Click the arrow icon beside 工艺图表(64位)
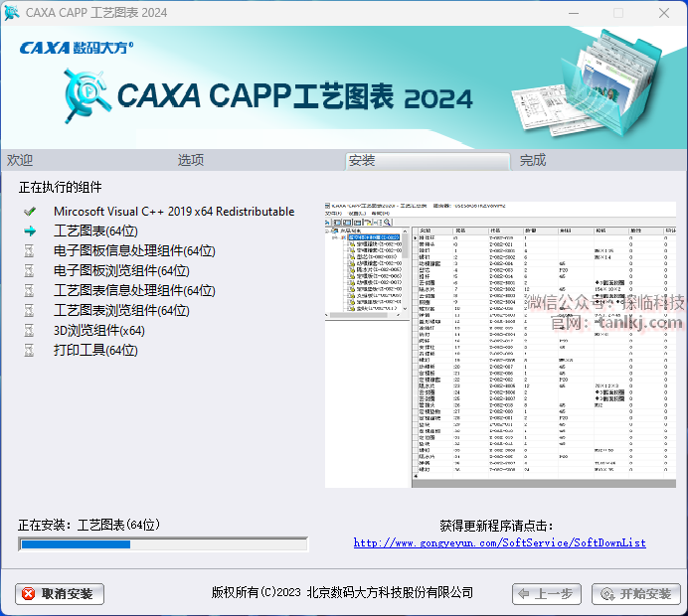Image resolution: width=688 pixels, height=616 pixels. [30, 231]
